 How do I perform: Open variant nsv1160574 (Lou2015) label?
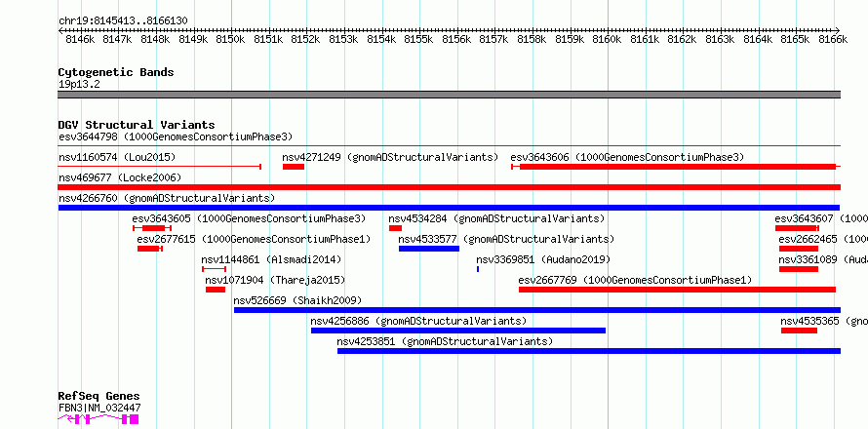117,157
